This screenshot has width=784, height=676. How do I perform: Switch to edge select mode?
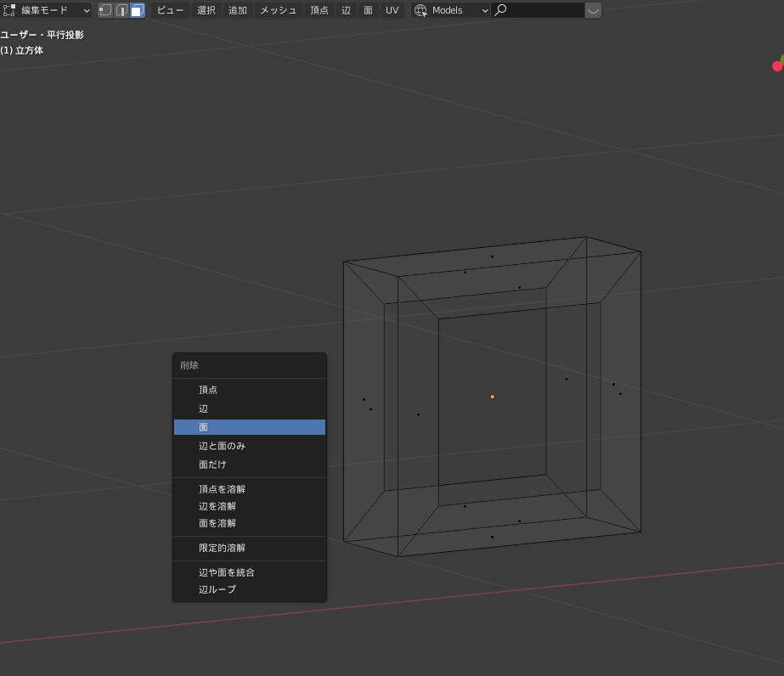coord(121,10)
